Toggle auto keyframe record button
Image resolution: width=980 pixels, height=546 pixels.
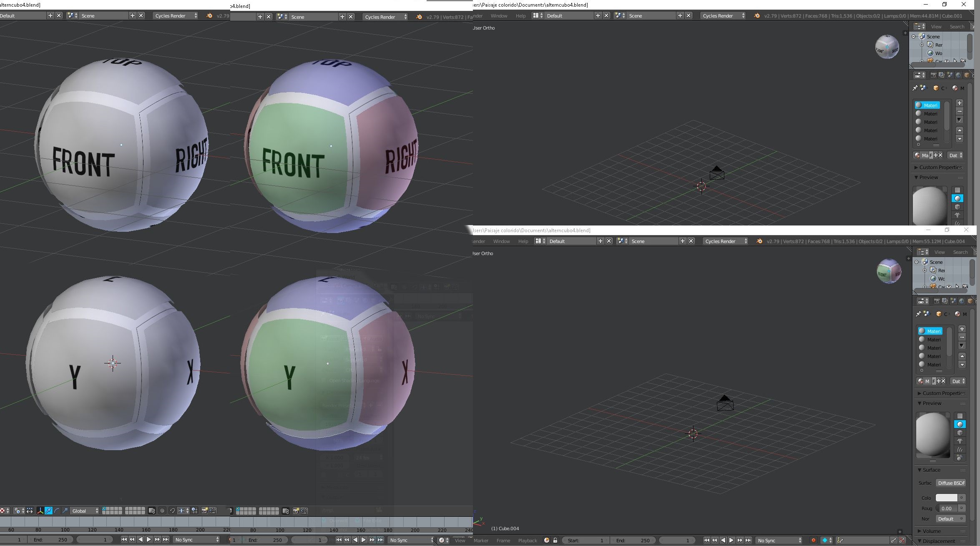813,541
